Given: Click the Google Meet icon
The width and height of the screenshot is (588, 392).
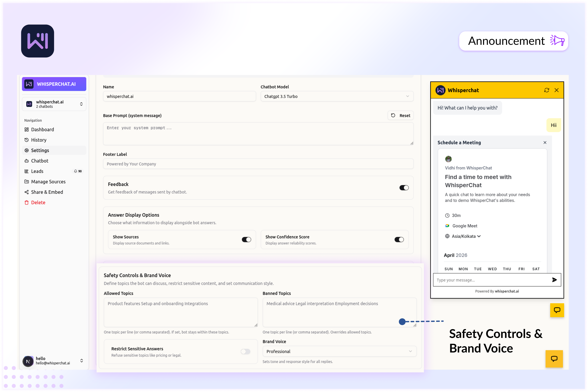Looking at the screenshot, I should 447,226.
